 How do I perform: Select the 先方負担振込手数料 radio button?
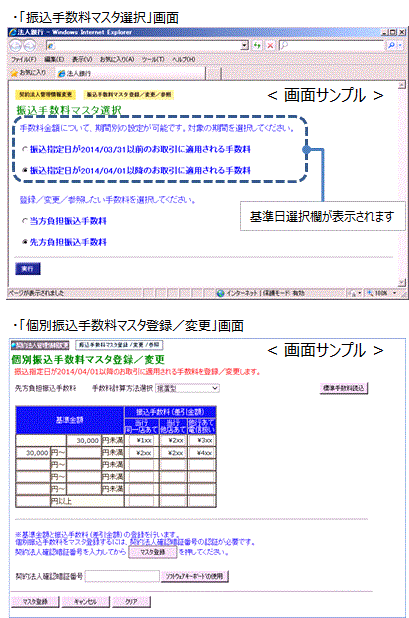pos(25,242)
